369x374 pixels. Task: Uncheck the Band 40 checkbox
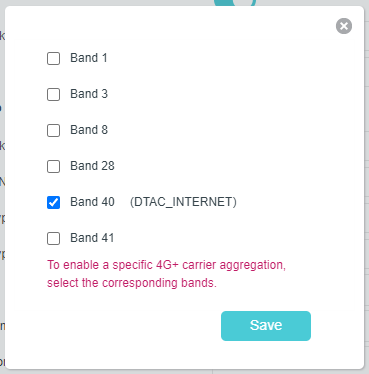point(53,202)
